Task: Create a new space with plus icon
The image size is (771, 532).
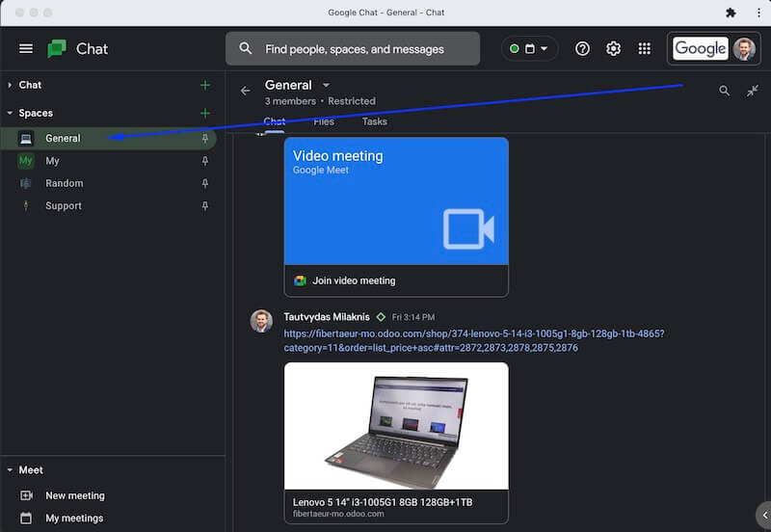Action: (205, 113)
